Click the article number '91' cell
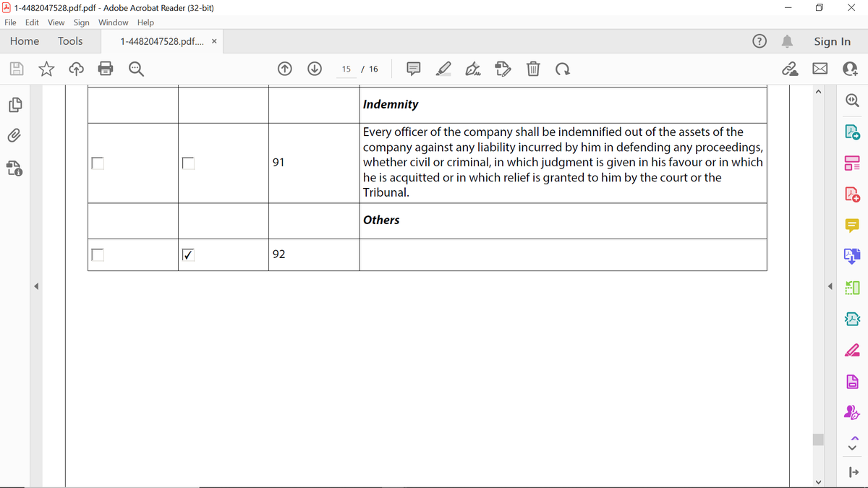 coord(314,163)
